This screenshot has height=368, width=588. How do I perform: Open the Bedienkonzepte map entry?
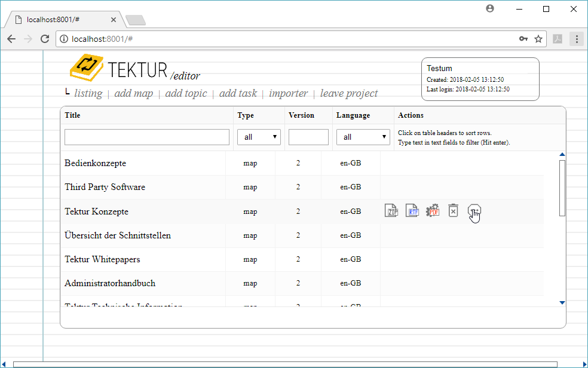coord(95,163)
